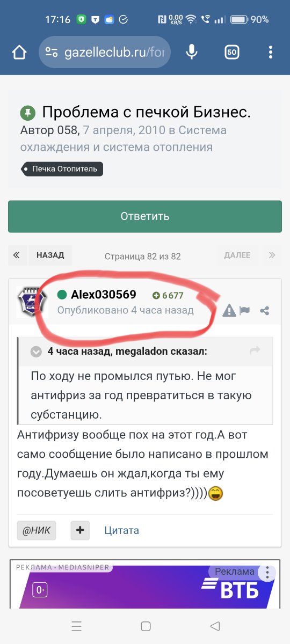Image resolution: width=290 pixels, height=644 pixels.
Task: Collapse the megaladon quote chevron
Action: pos(36,352)
